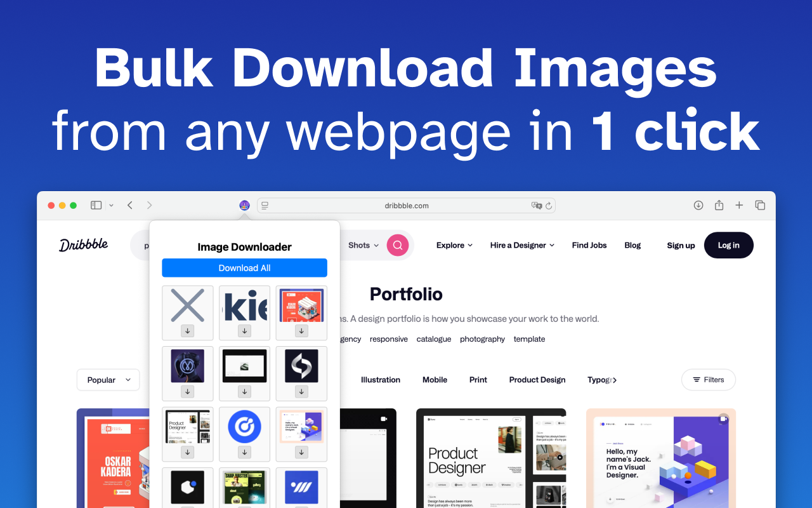Image resolution: width=812 pixels, height=508 pixels.
Task: Open the Blog navigation link
Action: (x=632, y=245)
